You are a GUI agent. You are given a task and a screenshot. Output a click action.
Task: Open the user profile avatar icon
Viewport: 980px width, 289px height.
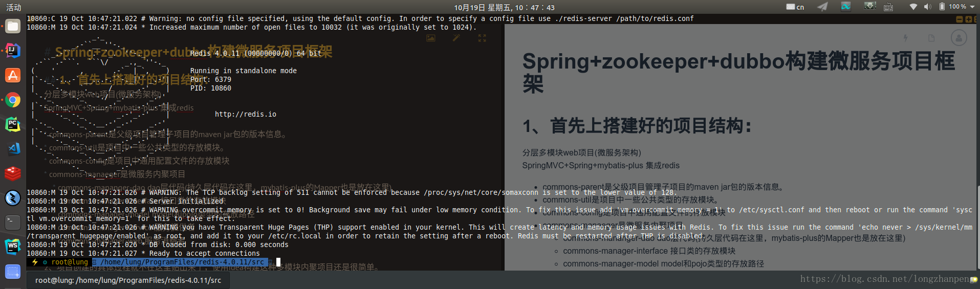959,38
